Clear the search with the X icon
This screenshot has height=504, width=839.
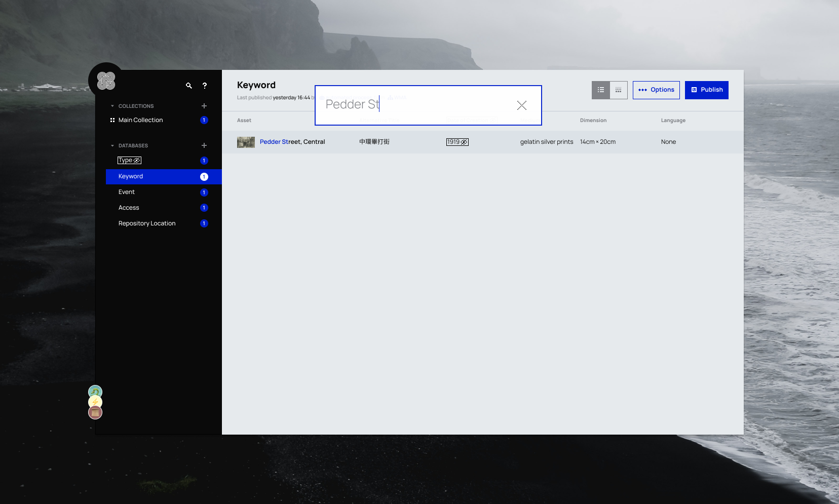click(x=522, y=105)
